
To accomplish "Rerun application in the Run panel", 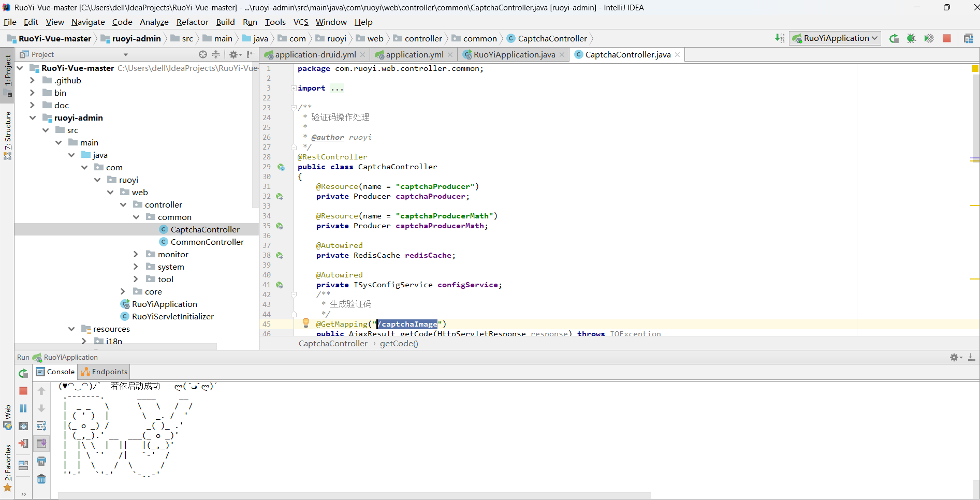I will click(x=23, y=374).
